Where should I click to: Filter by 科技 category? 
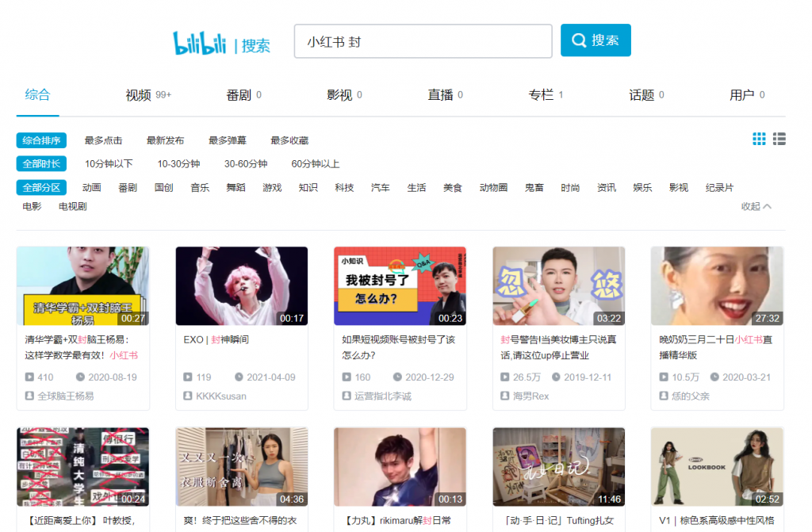click(x=344, y=188)
